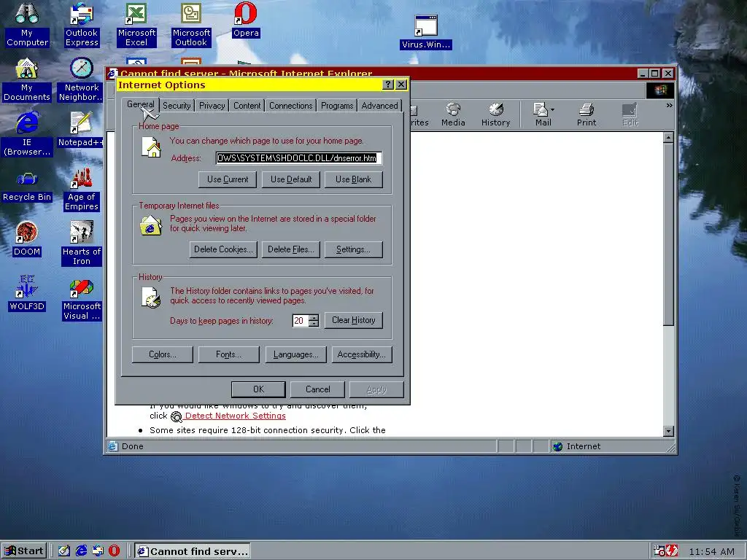747x560 pixels.
Task: Launch Internet Explorer from quick launch
Action: 82,551
